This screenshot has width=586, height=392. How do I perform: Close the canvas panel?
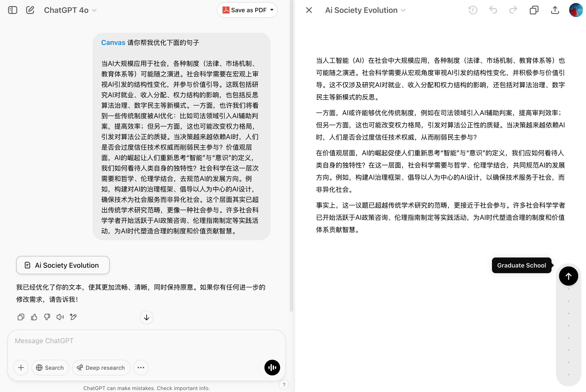point(309,10)
